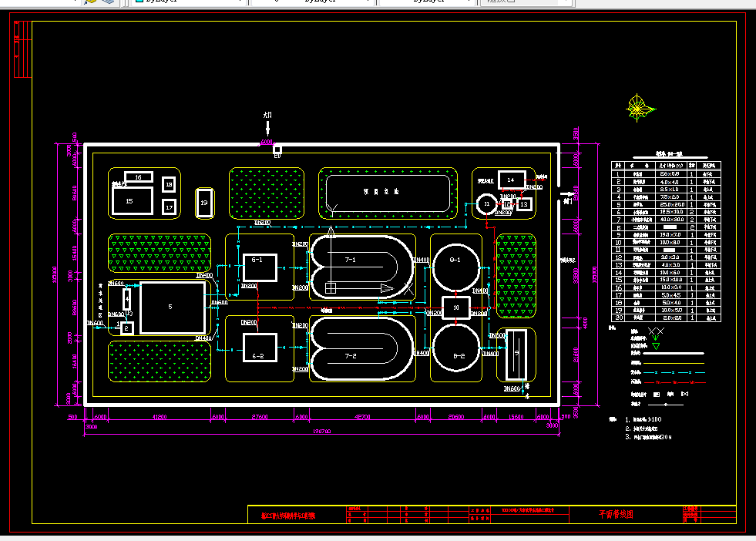Screen dimensions: 756x541
Task: Click table cell 15.0×10.0 in row 15
Action: (x=670, y=281)
